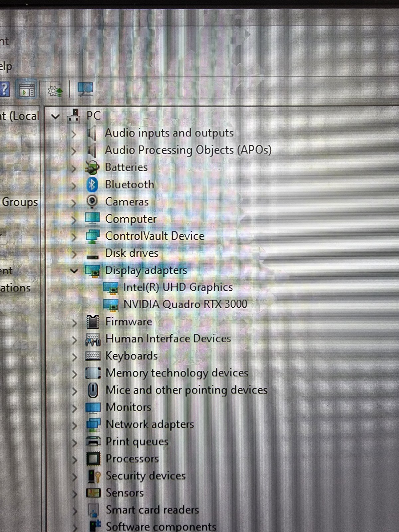The height and width of the screenshot is (532, 399).
Task: Click the Bluetooth category icon
Action: click(x=92, y=185)
